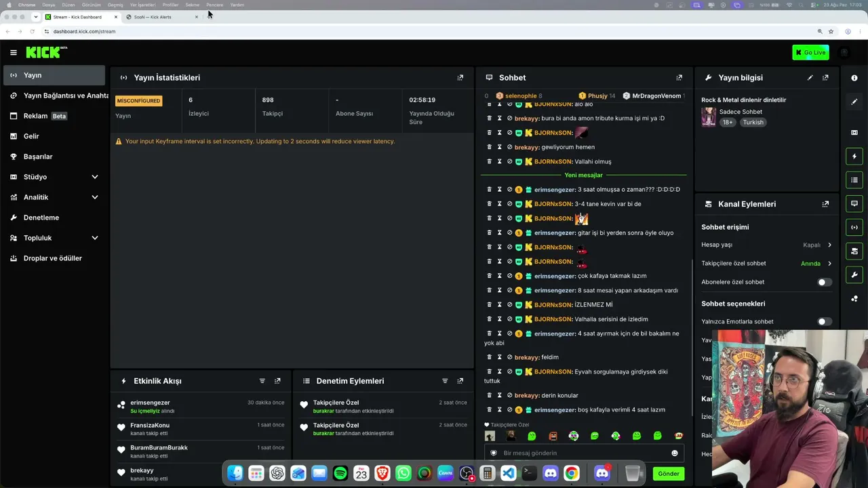Image resolution: width=868 pixels, height=488 pixels.
Task: Bookmark this page with the star icon
Action: point(831,31)
